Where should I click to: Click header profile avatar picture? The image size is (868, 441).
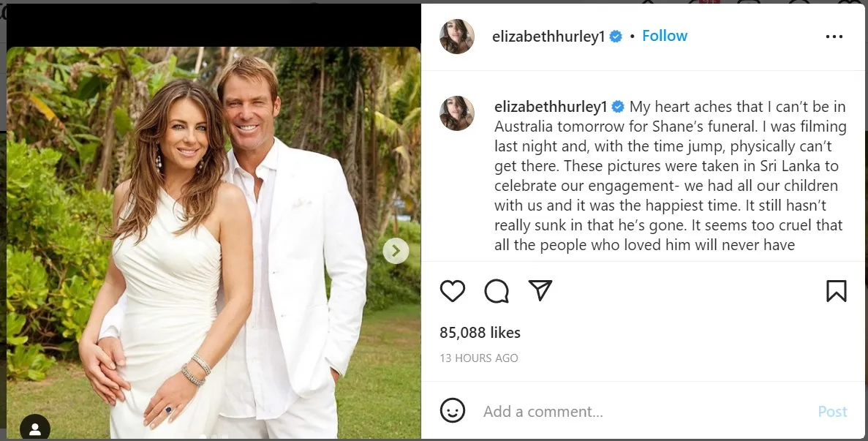457,37
